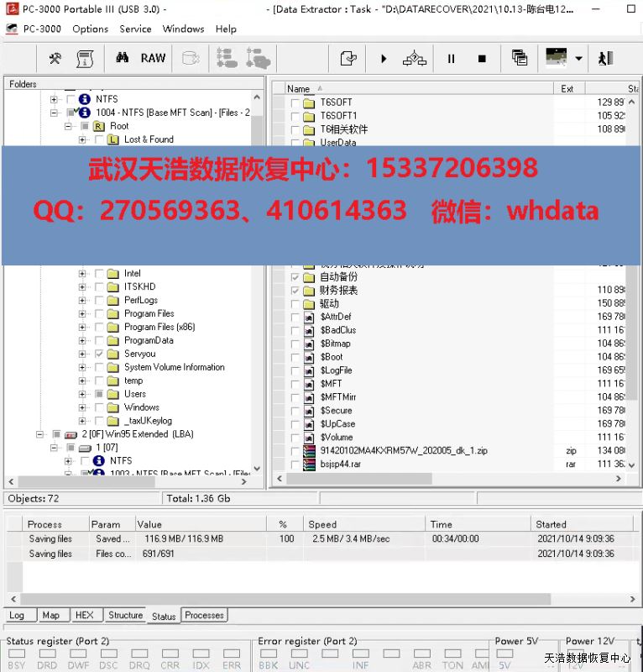Open the Processes tab
Screen dimensions: 643x672
[204, 615]
